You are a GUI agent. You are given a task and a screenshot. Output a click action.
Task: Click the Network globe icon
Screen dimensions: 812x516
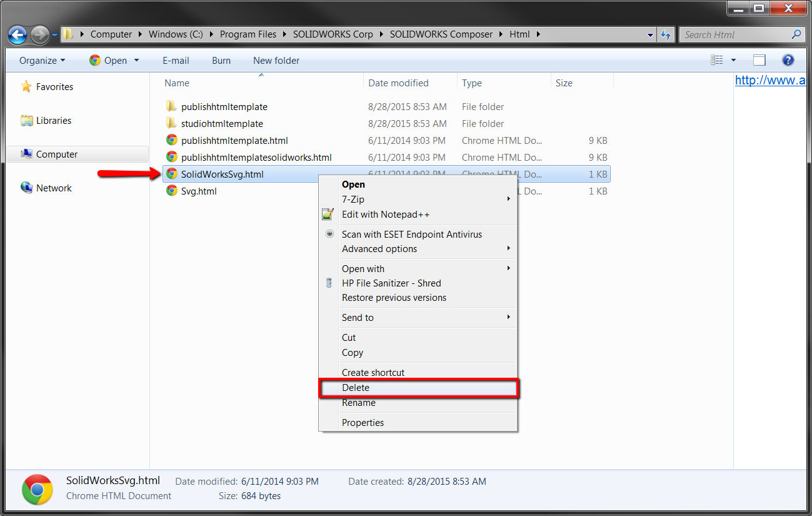point(26,188)
